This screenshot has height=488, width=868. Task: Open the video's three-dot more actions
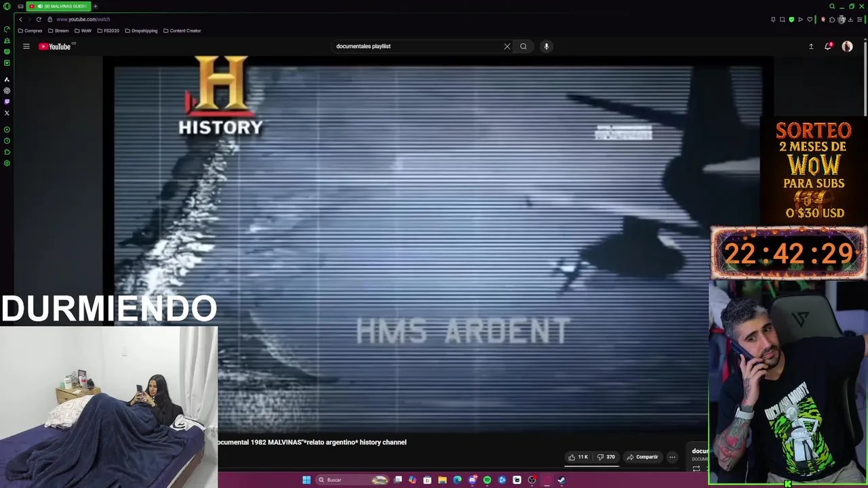(672, 457)
